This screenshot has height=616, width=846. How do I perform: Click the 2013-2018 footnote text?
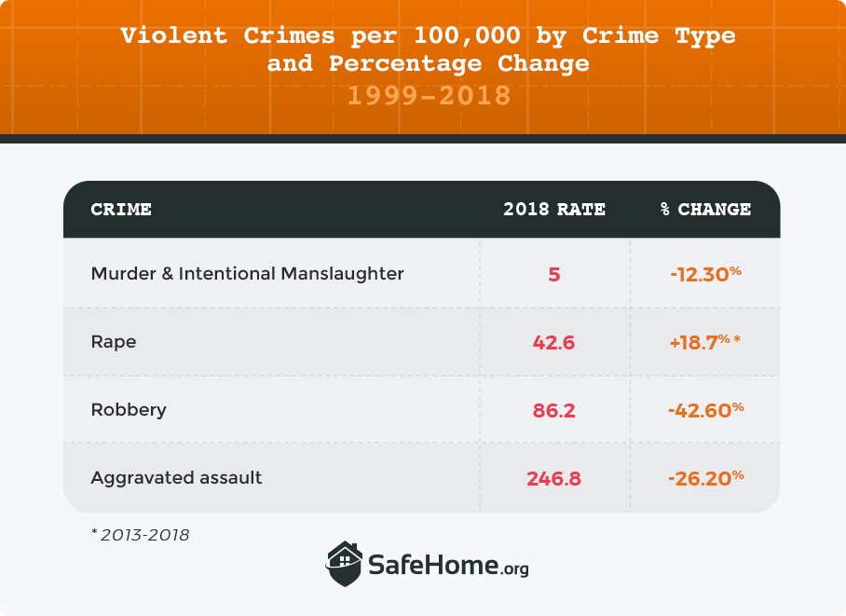141,535
